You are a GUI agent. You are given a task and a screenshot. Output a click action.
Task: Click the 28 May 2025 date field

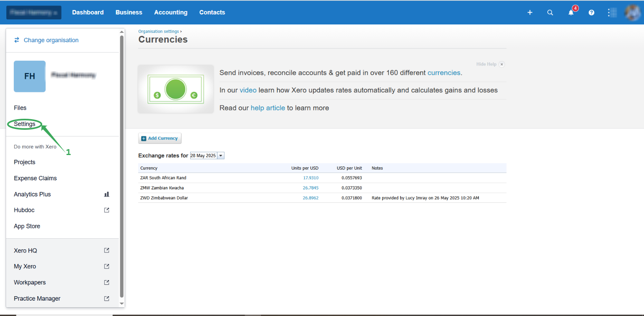click(204, 156)
